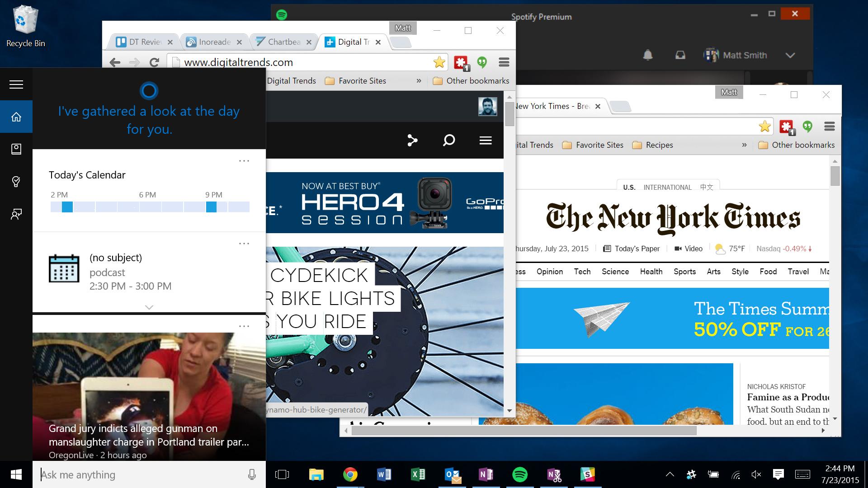
Task: Select the Digital Trends tab in browser
Action: point(352,41)
